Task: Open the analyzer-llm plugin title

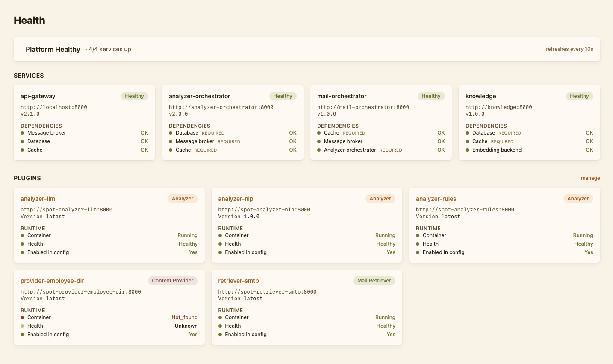Action: pos(38,199)
